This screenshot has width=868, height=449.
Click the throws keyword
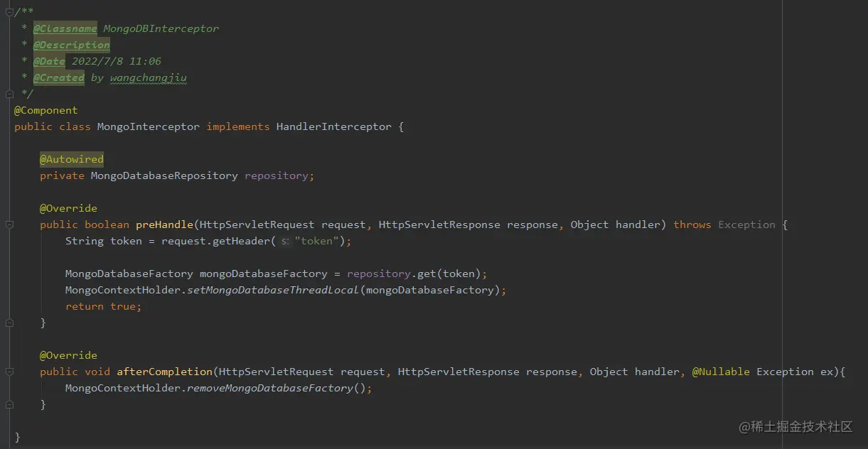point(692,224)
